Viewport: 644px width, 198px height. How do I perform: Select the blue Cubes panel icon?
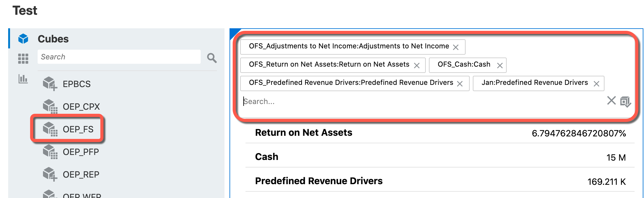23,38
